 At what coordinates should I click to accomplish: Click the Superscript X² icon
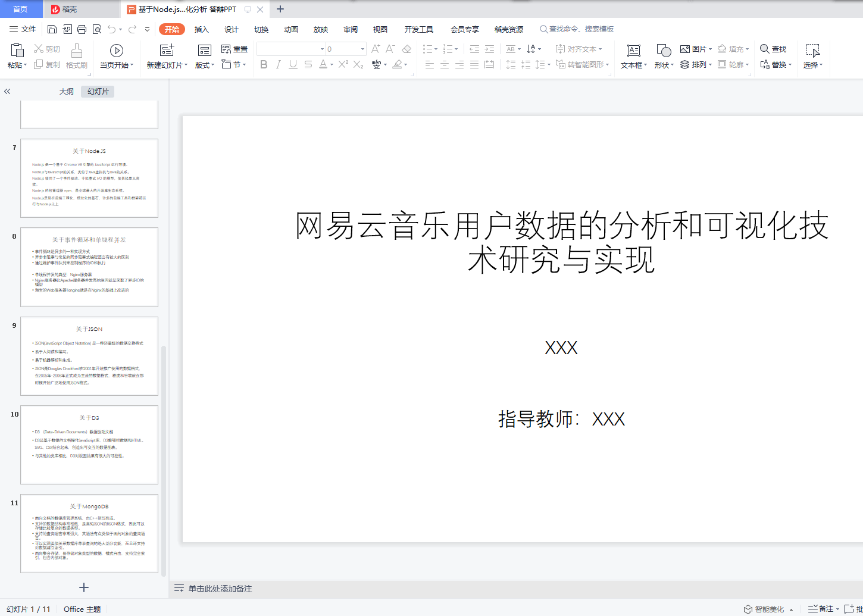[x=343, y=64]
